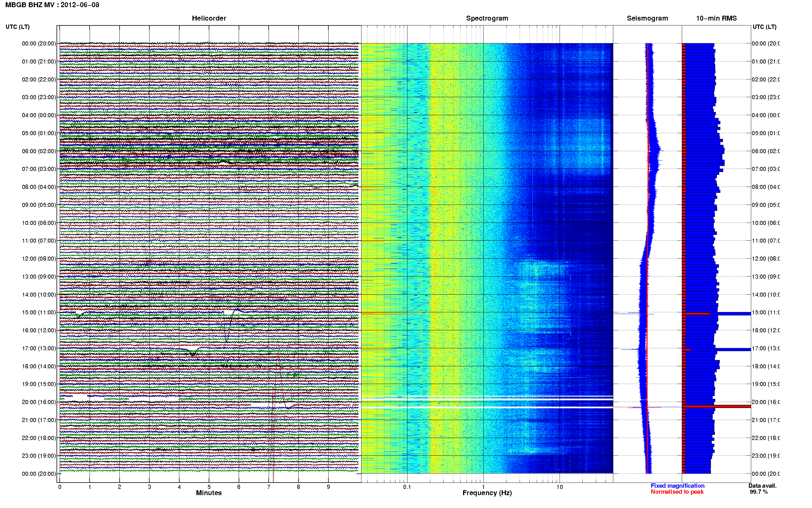Select the '02:00 (22:00)' left time label
This screenshot has height=508, width=812.
pos(39,79)
